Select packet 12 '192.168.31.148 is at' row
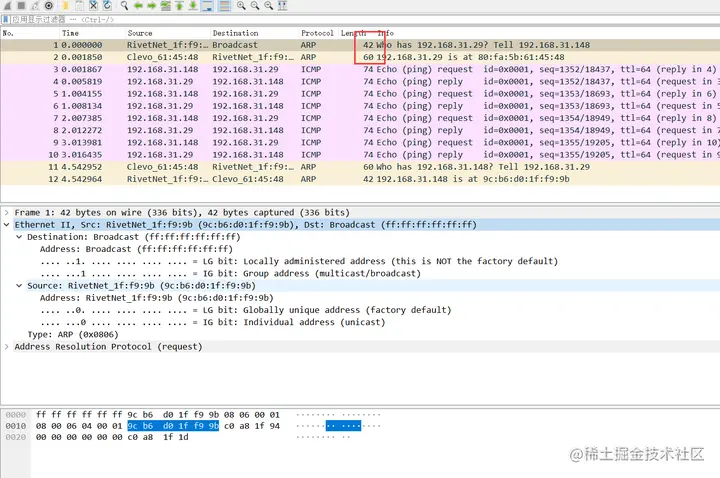720x478 pixels. [x=360, y=179]
